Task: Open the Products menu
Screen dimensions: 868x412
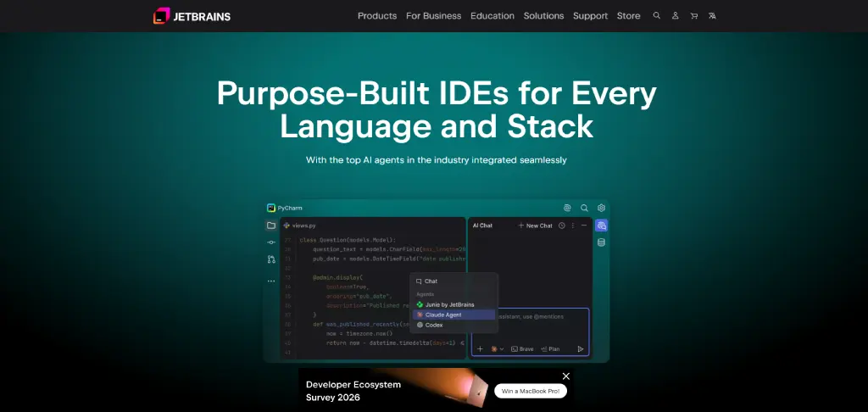Action: click(377, 16)
